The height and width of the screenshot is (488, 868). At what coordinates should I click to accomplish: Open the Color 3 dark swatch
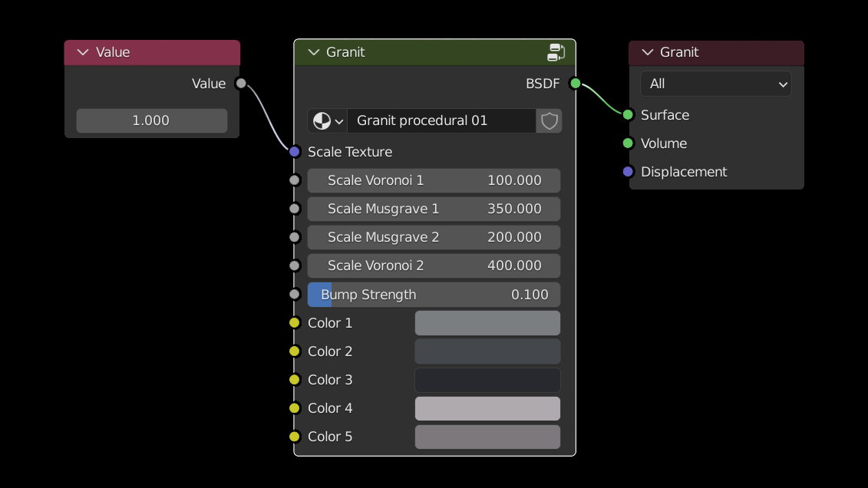point(487,380)
